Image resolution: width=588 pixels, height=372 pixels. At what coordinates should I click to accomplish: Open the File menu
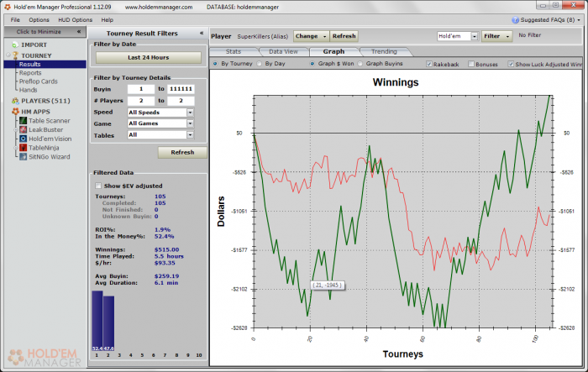15,20
